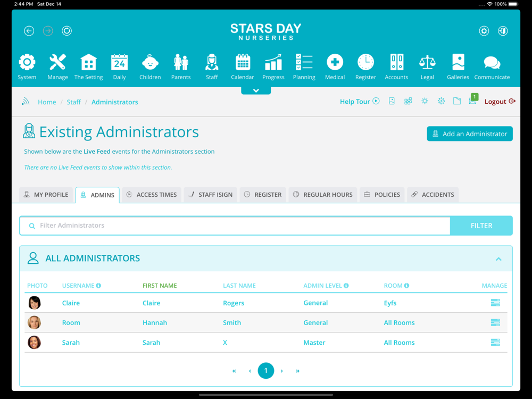Start the Help Tour
532x399 pixels.
[x=360, y=102]
